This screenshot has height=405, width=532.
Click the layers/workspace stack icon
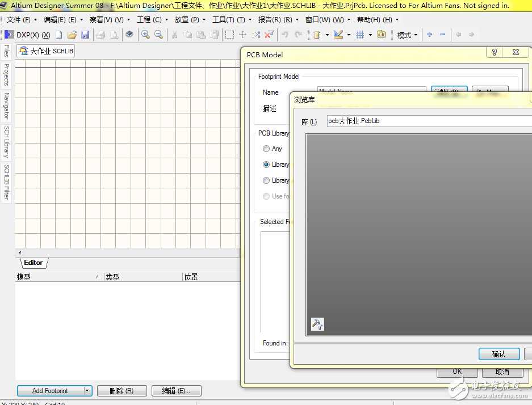pyautogui.click(x=129, y=34)
